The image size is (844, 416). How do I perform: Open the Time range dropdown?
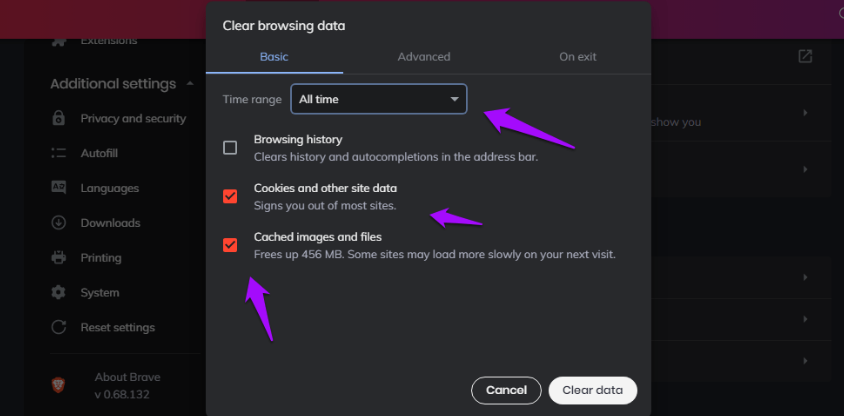tap(379, 99)
